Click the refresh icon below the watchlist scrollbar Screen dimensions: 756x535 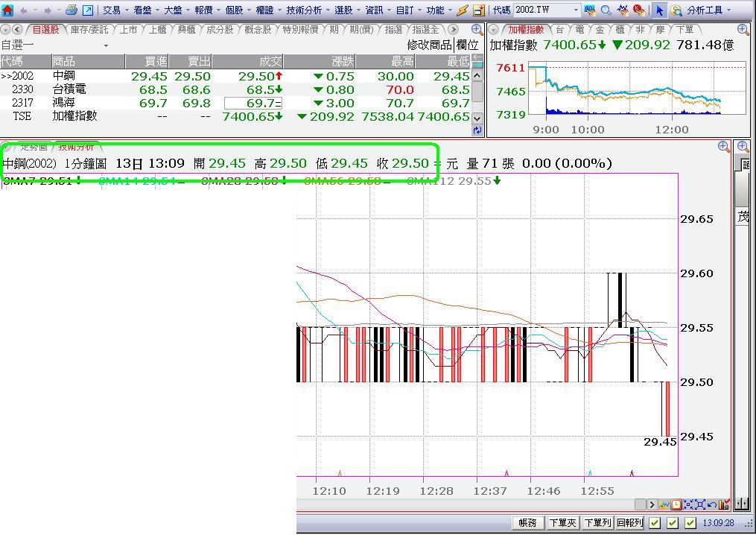click(477, 130)
